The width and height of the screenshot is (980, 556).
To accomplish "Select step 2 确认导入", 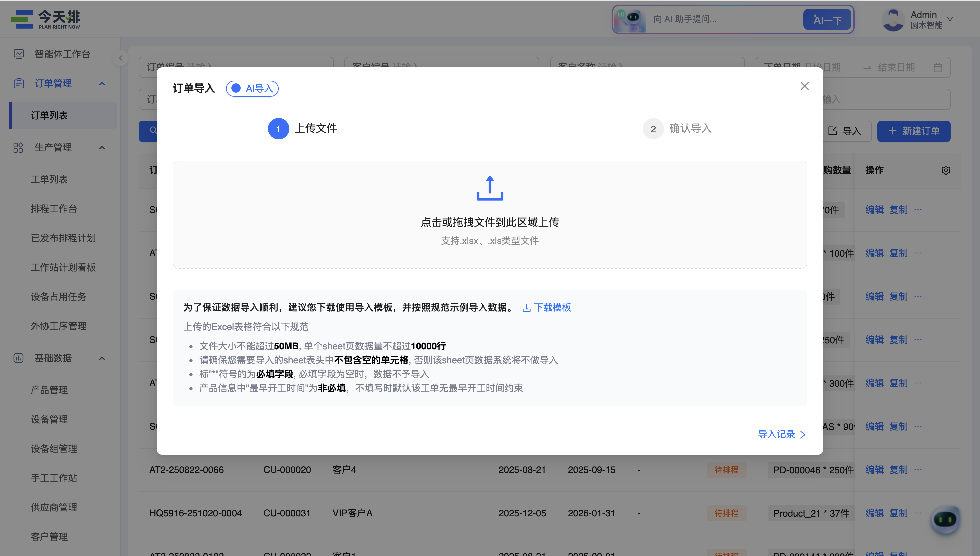I will point(677,129).
